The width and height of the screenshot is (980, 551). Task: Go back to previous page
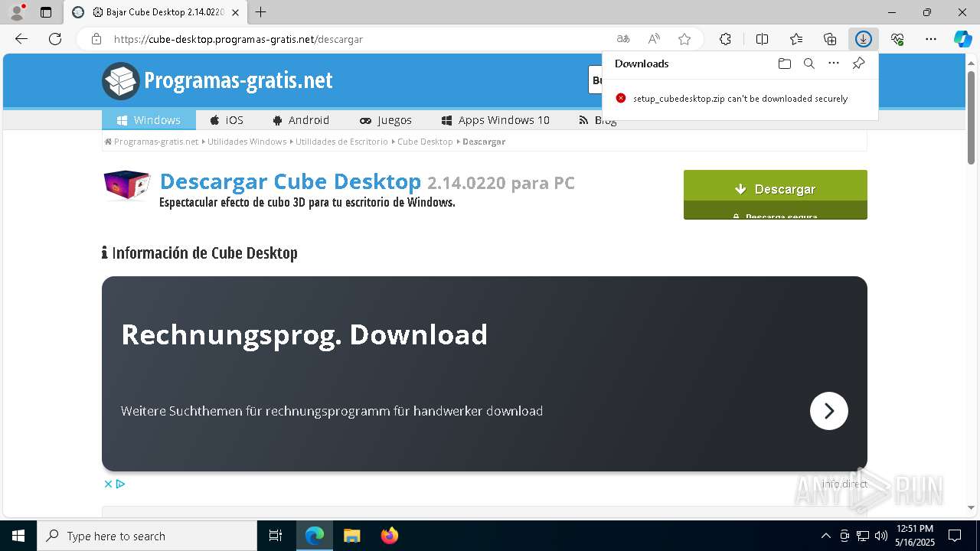21,39
